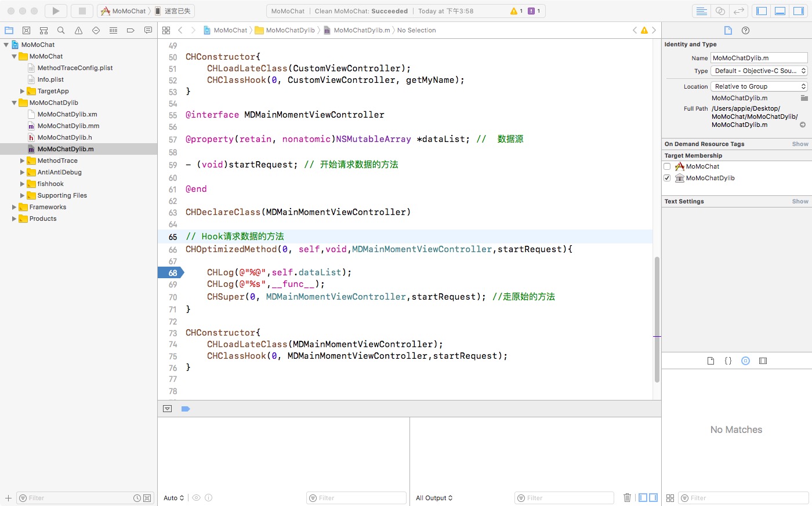
Task: Show Text Settings section
Action: pos(800,201)
